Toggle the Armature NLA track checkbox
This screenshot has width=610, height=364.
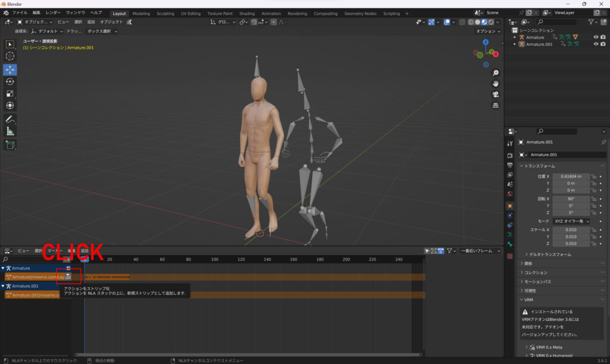pos(68,268)
